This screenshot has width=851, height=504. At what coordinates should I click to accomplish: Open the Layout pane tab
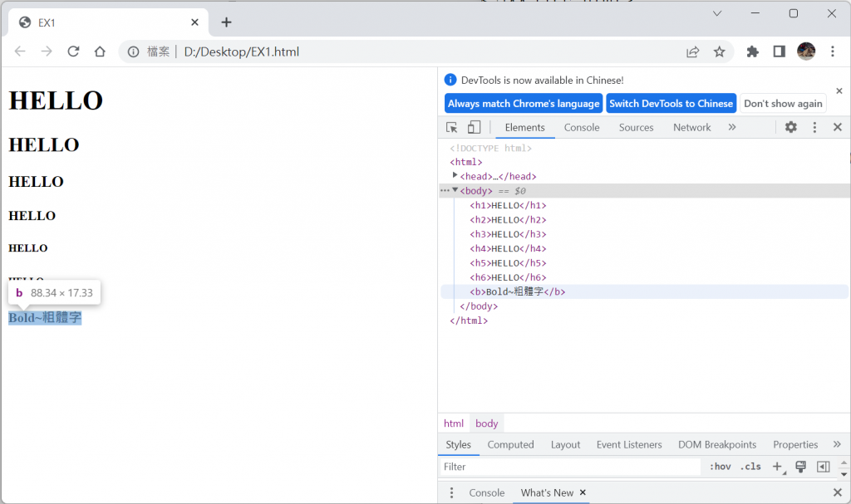tap(565, 445)
